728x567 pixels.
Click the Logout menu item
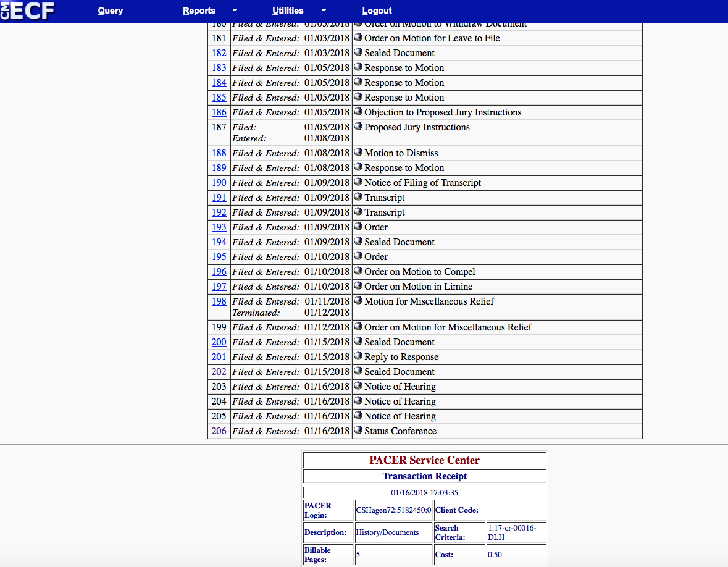pyautogui.click(x=377, y=10)
